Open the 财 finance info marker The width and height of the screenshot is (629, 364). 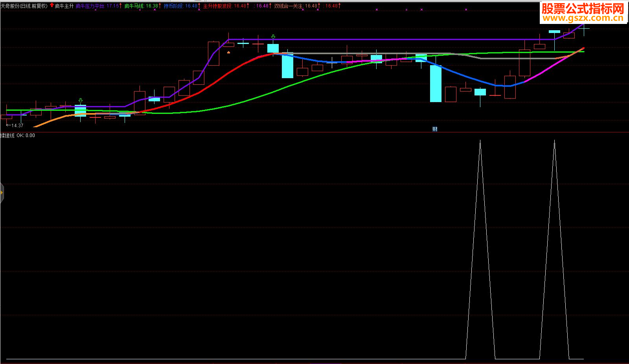(x=435, y=129)
